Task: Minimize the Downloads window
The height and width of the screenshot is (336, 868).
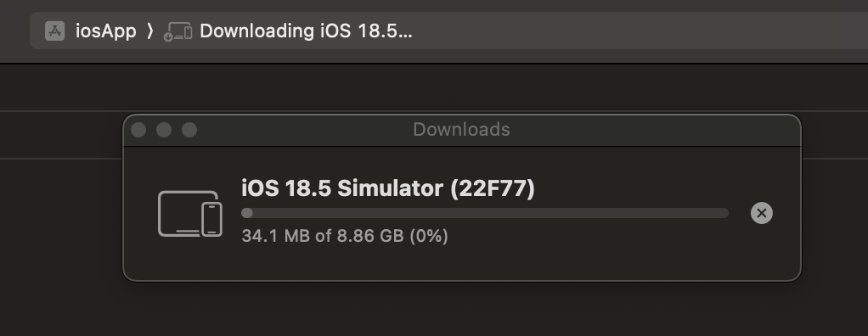Action: (164, 130)
